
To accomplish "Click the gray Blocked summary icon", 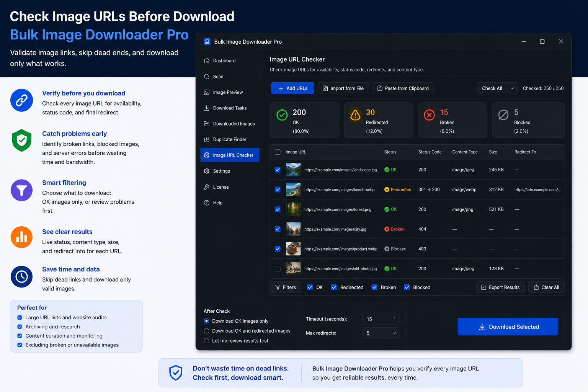I will coord(503,115).
